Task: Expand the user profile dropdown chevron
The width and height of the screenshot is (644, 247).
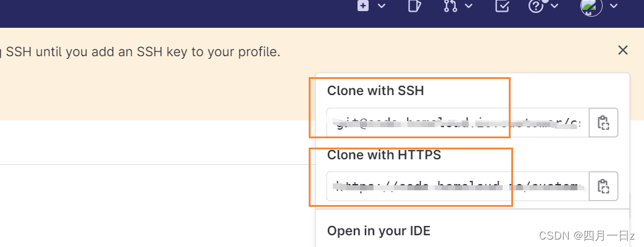Action: click(613, 6)
